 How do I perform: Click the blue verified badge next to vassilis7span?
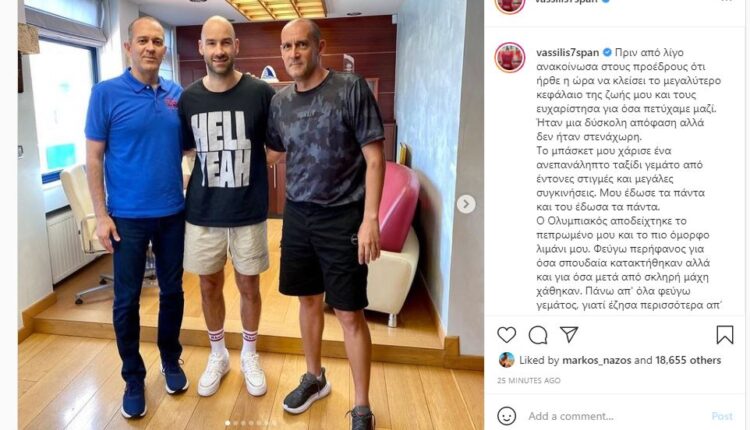[607, 52]
